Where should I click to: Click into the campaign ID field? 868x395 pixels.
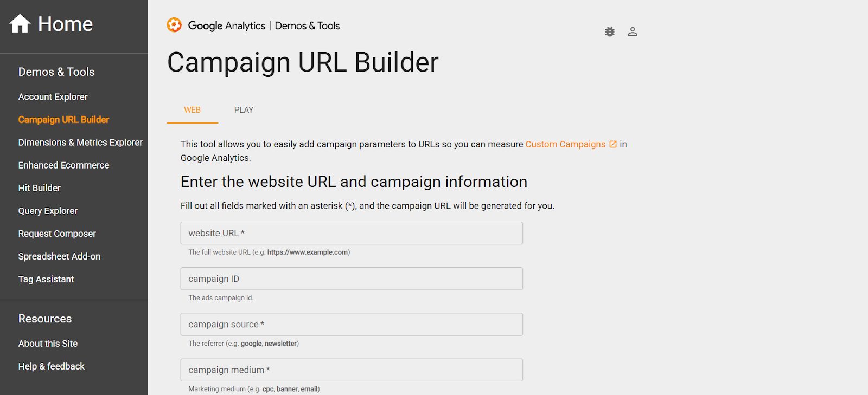(352, 279)
